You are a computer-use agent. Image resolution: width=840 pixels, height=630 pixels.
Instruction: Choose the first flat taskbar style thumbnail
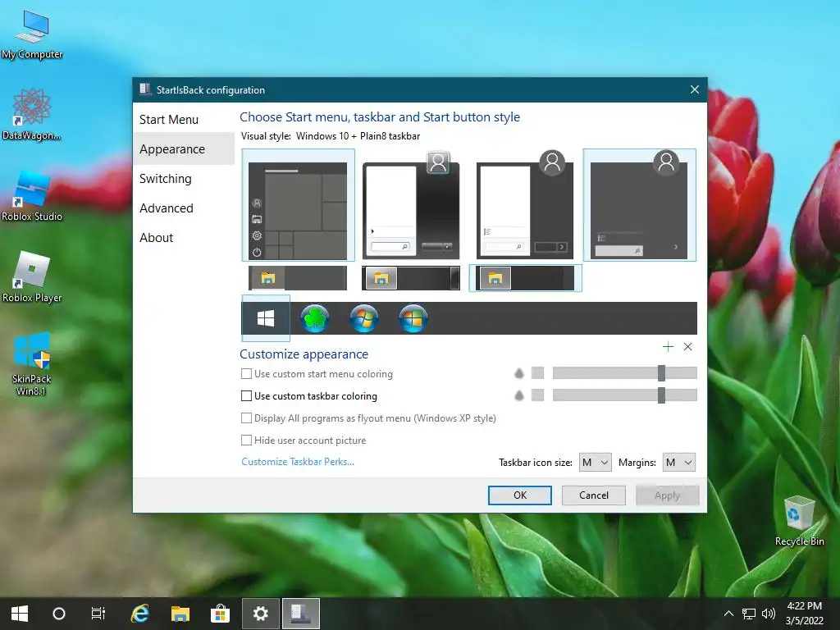[298, 278]
